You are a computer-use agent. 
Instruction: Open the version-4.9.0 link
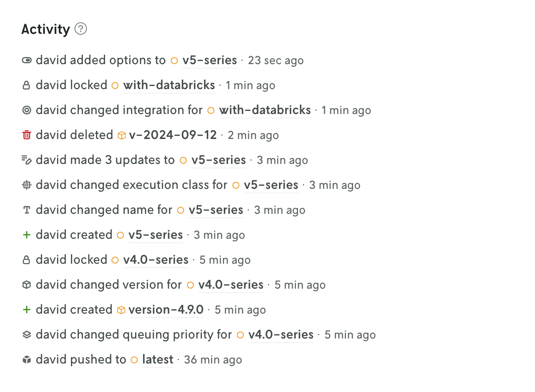(165, 310)
